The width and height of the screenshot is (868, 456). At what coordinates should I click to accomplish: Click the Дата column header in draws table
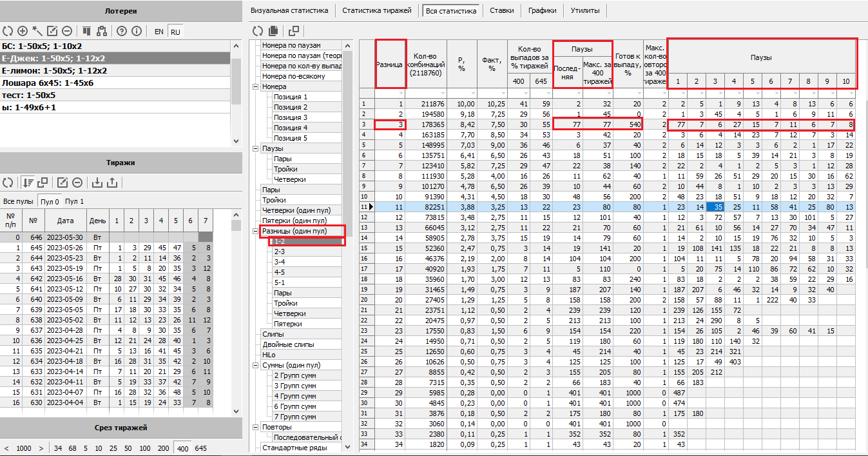65,220
